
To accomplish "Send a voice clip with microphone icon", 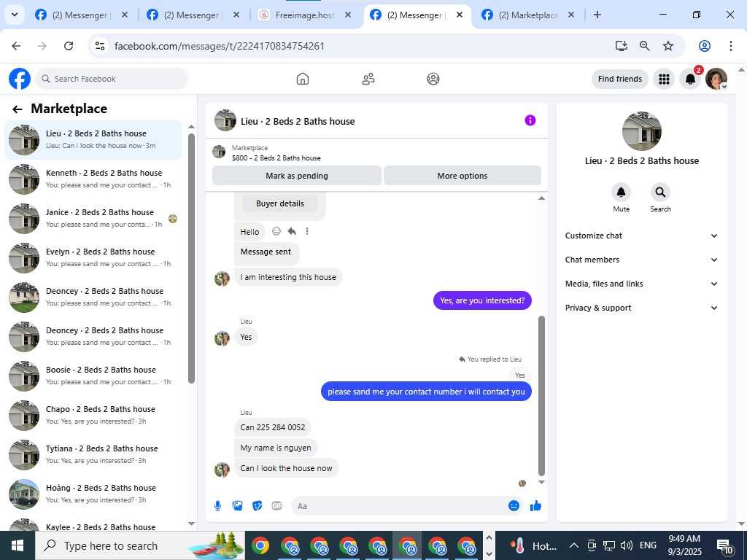I will pyautogui.click(x=217, y=506).
